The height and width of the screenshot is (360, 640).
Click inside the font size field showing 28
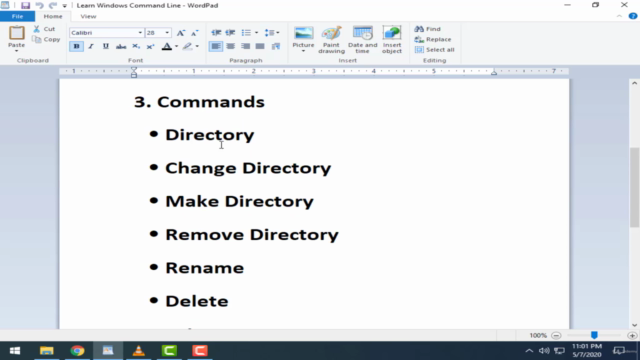tap(154, 33)
